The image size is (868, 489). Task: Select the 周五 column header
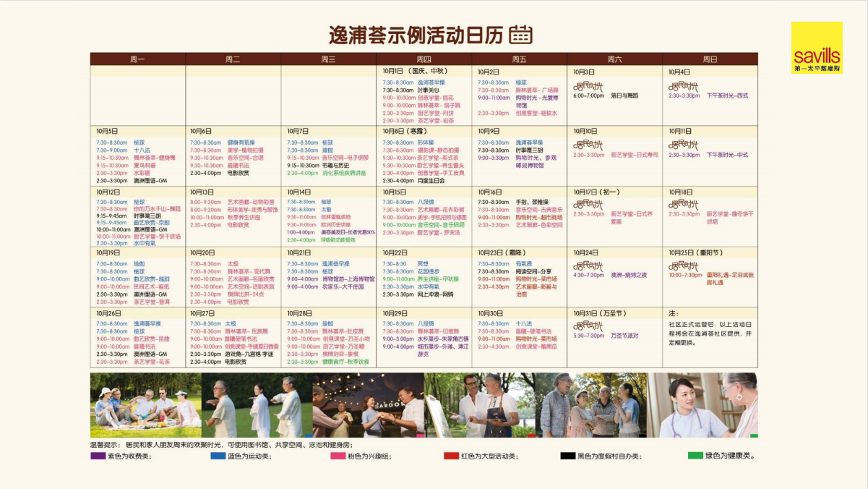click(519, 59)
